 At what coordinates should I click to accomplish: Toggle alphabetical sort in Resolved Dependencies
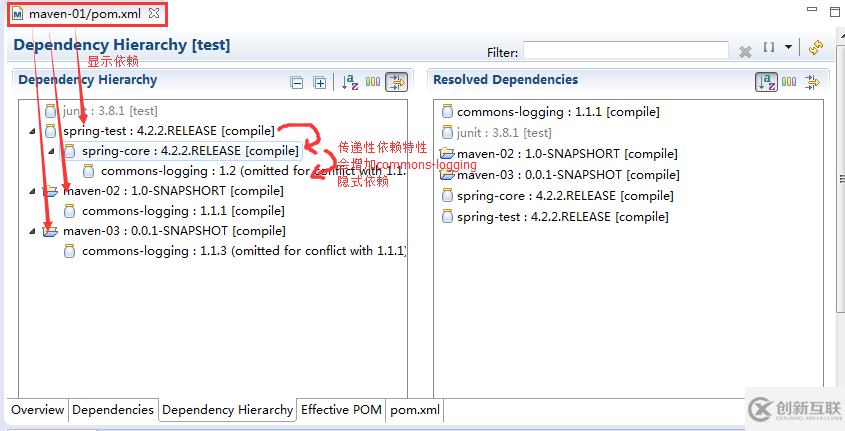pyautogui.click(x=766, y=82)
